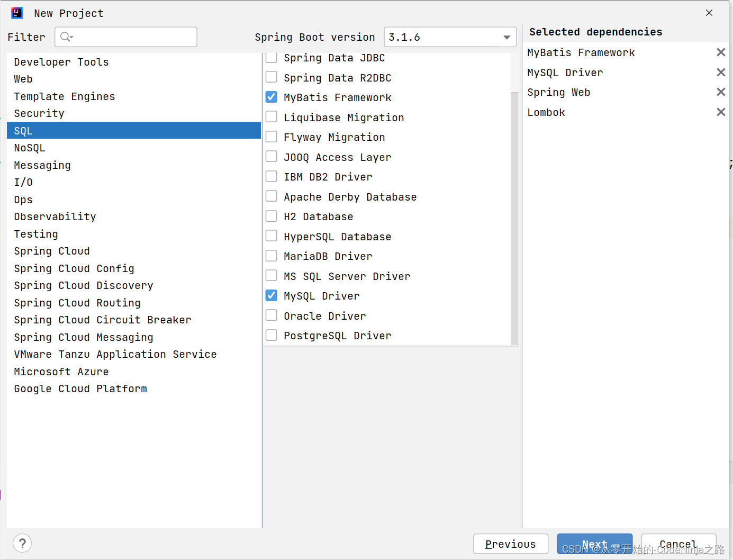
Task: Check MS SQL Server Driver
Action: [272, 275]
